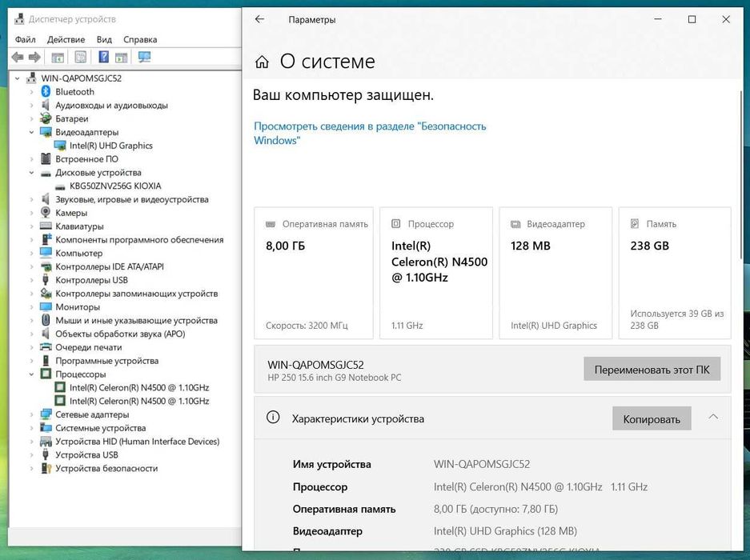Click the Properties sheet toolbar icon
The width and height of the screenshot is (750, 560).
(x=80, y=57)
